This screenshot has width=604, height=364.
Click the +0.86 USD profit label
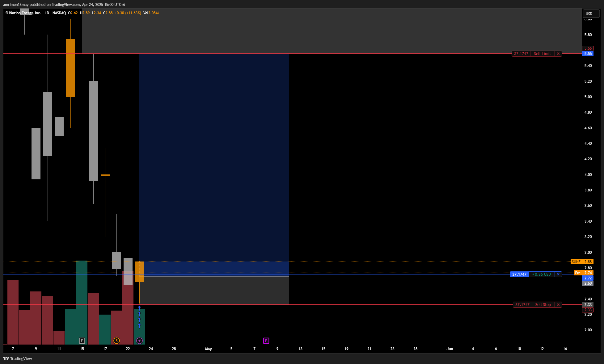click(x=541, y=274)
